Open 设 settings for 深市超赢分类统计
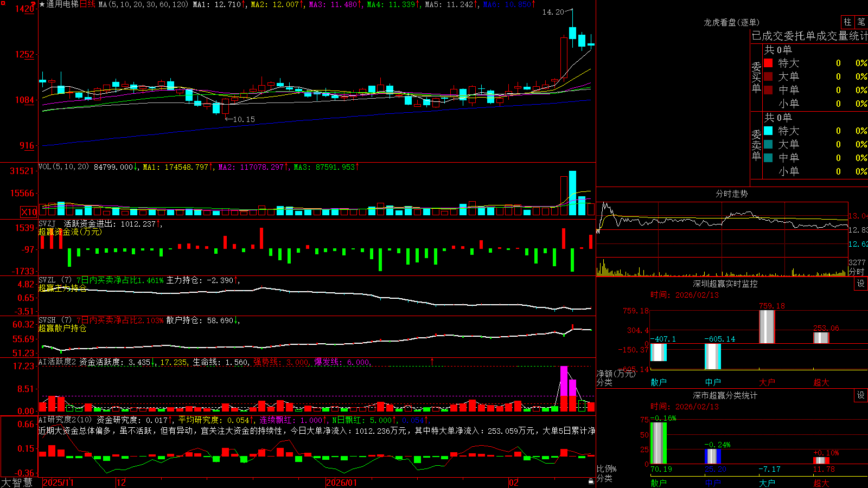 (861, 395)
